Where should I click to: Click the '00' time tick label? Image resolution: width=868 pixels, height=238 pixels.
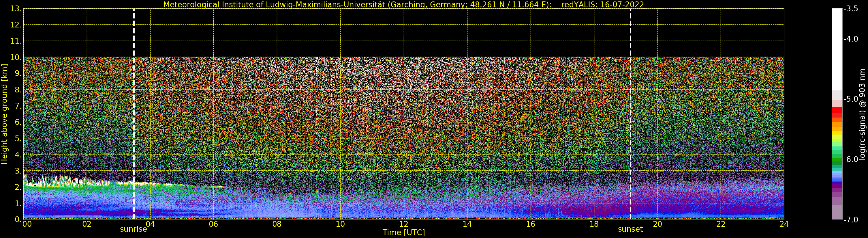tap(27, 224)
